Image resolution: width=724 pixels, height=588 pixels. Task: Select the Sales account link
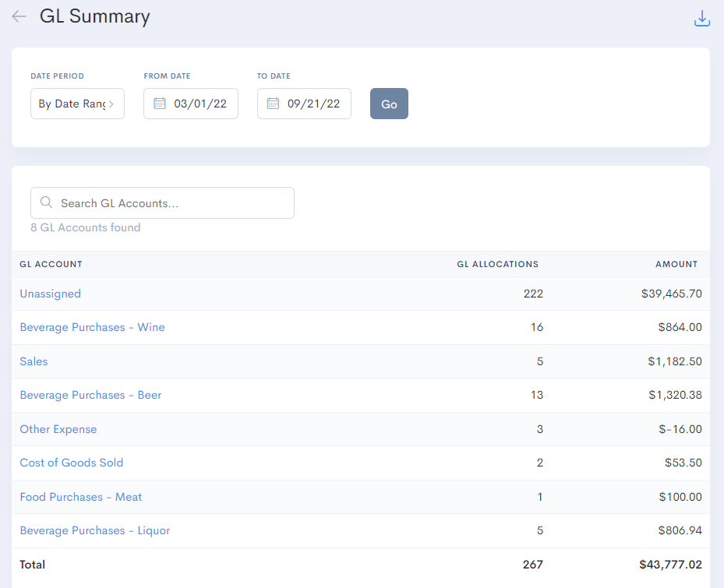click(34, 361)
